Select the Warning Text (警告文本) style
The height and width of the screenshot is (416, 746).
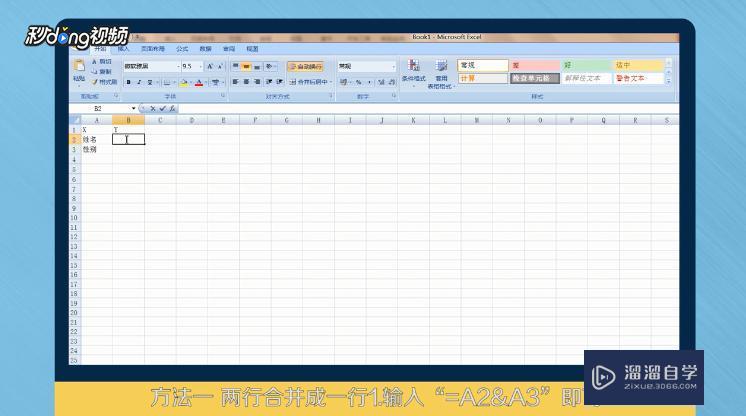(x=638, y=78)
